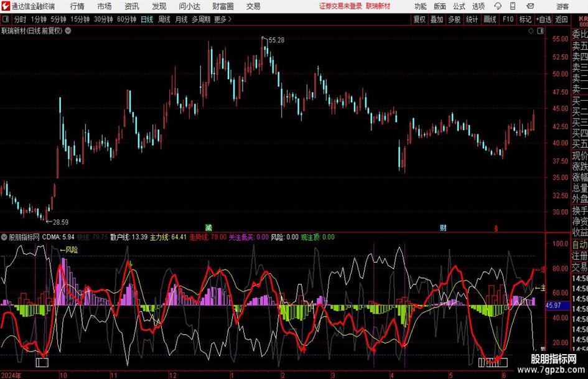This screenshot has width=588, height=379.
Task: Open the 功能 menu
Action: pyautogui.click(x=421, y=6)
